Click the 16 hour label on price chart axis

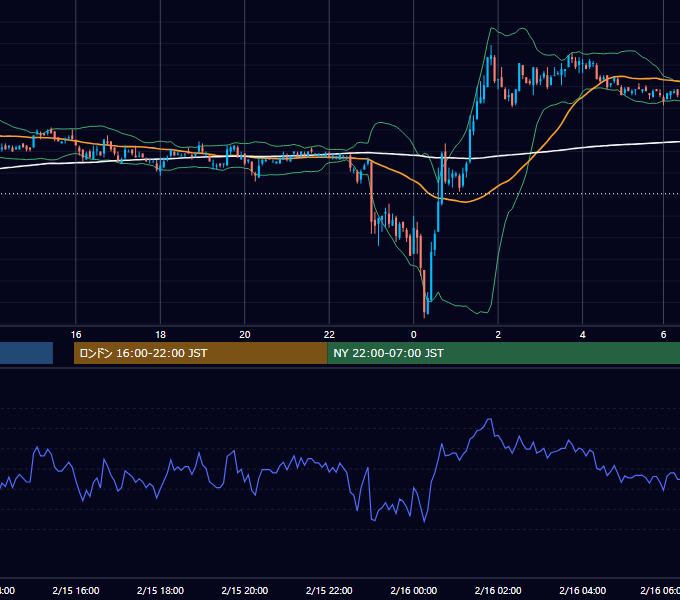point(76,335)
